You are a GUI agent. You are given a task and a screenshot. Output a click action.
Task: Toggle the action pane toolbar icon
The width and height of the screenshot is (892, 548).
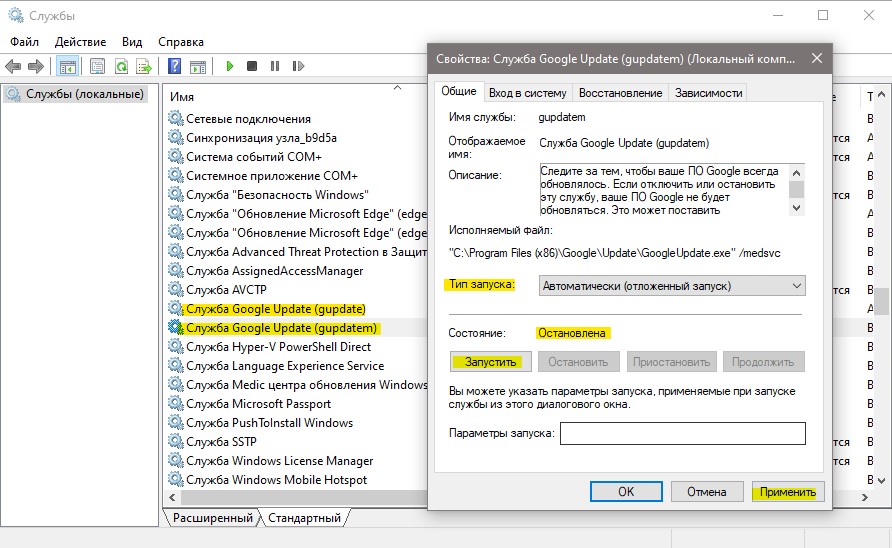[x=198, y=67]
